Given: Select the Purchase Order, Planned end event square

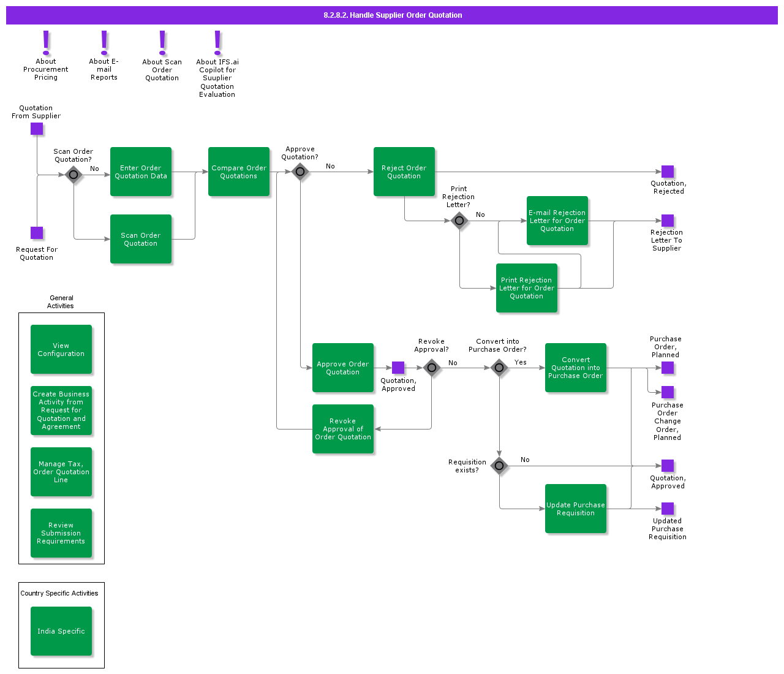Looking at the screenshot, I should [668, 368].
